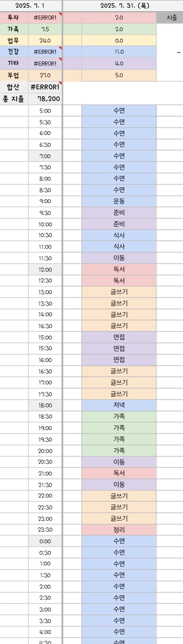Viewport: 183px width, 644px height.
Task: Select the 운동 activity cell
Action: coord(119,201)
